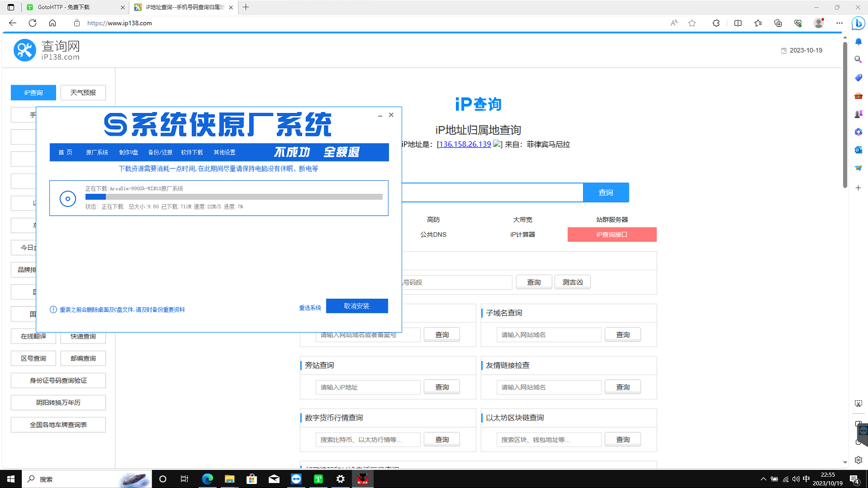This screenshot has width=868, height=488.
Task: Open the iP计算器 link
Action: click(x=523, y=235)
